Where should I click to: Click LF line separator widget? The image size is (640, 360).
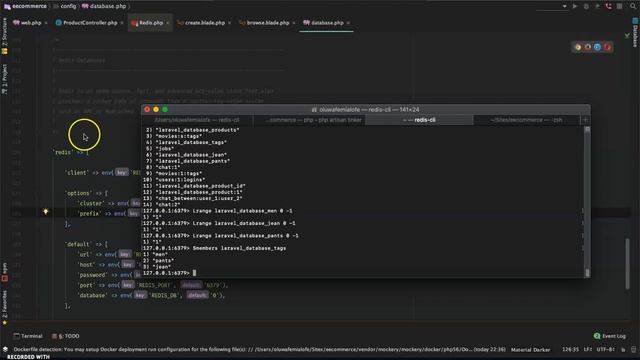pyautogui.click(x=588, y=350)
